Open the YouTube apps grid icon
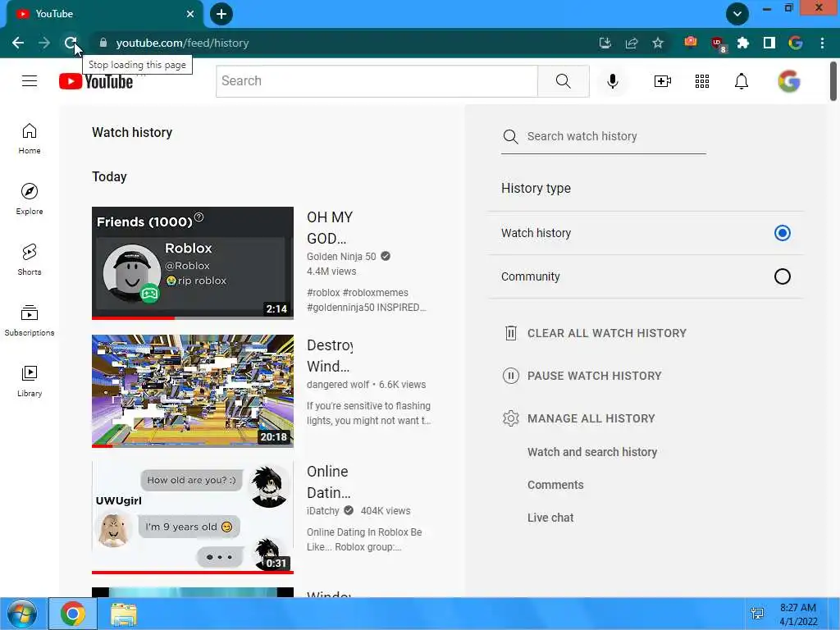This screenshot has width=840, height=630. (702, 81)
